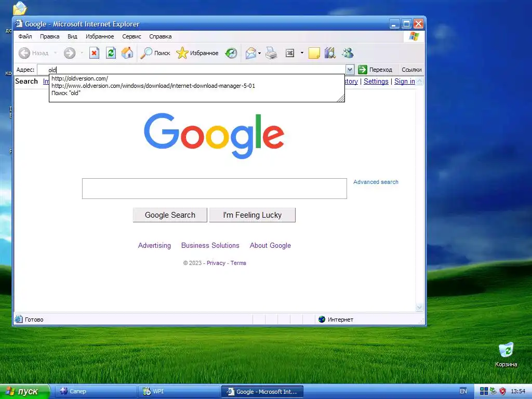Expand the Forward button history dropdown arrow
The width and height of the screenshot is (532, 399).
[82, 53]
